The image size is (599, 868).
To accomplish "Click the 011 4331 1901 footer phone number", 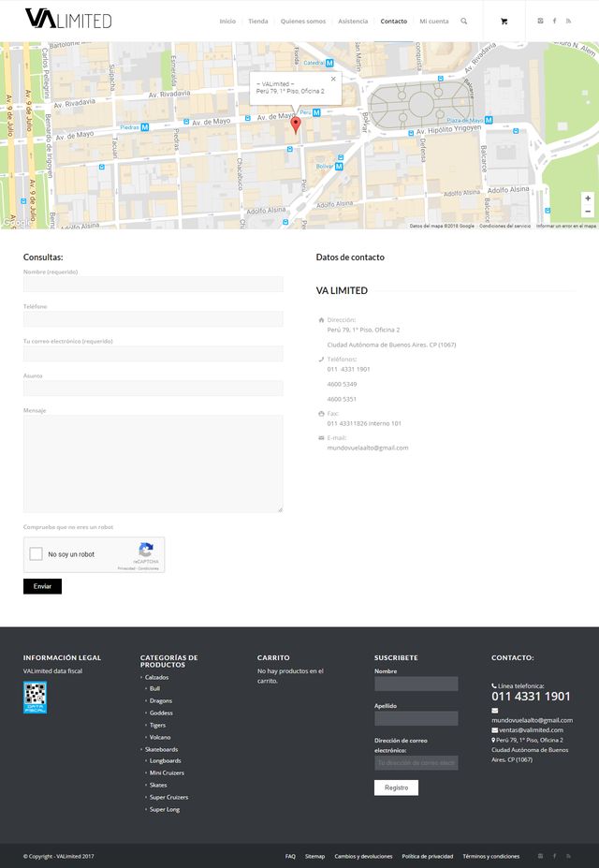I will click(531, 697).
